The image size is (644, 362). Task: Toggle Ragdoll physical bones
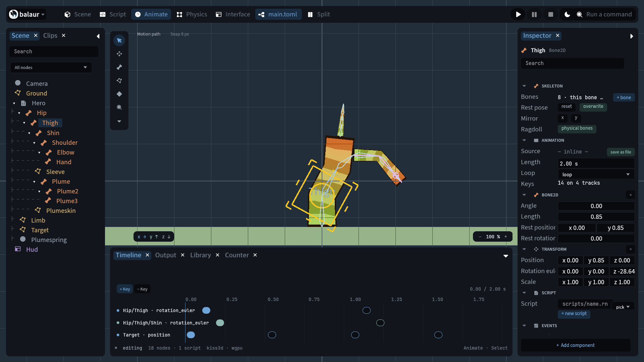(x=577, y=129)
